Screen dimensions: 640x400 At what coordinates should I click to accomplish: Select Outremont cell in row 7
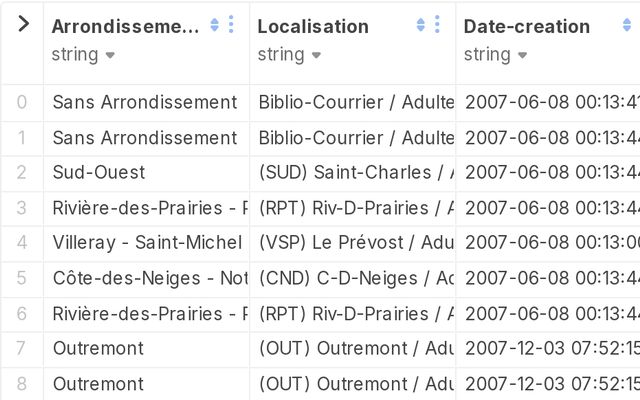point(146,349)
